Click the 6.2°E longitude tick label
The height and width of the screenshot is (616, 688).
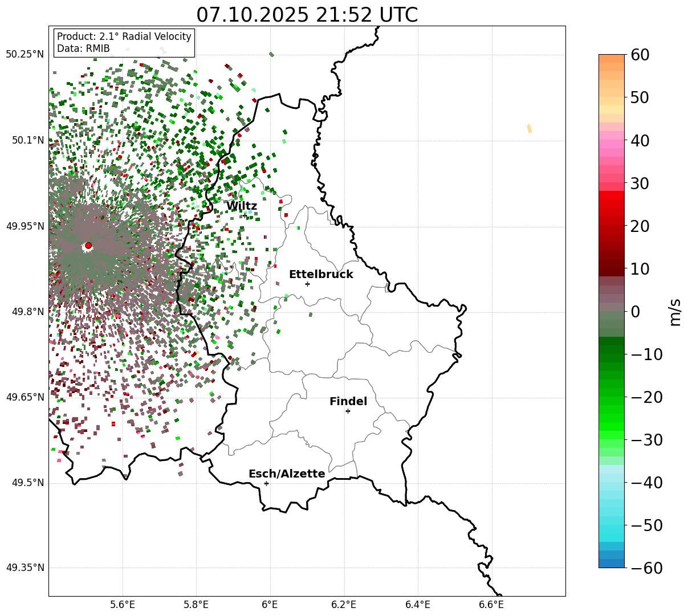click(x=344, y=604)
